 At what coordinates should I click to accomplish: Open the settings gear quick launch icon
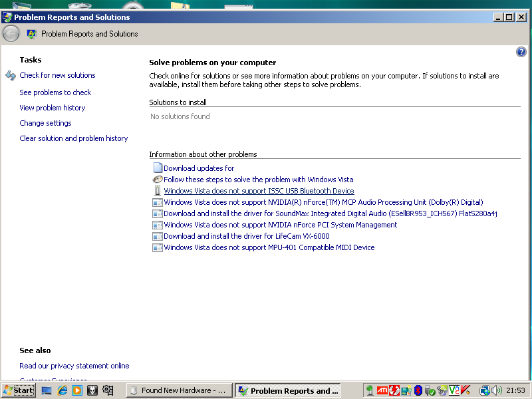[x=108, y=390]
